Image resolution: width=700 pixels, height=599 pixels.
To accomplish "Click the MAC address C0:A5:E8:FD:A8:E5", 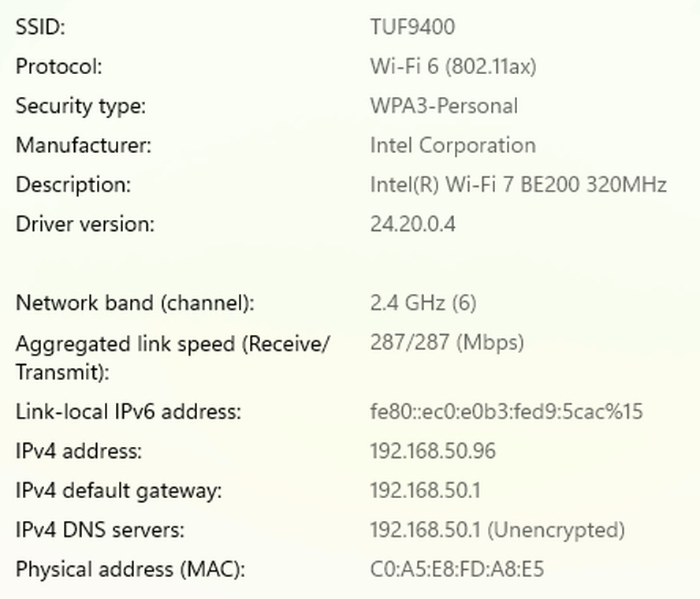I will (457, 569).
